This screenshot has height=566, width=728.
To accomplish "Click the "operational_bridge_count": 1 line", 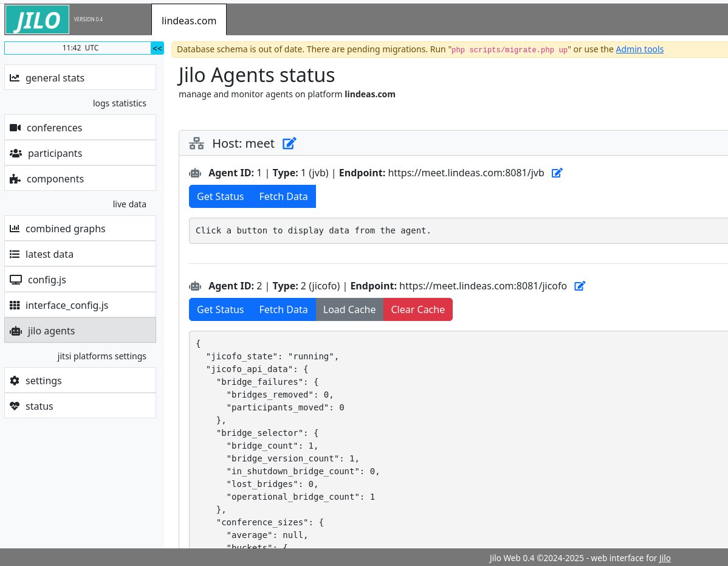I will click(300, 497).
